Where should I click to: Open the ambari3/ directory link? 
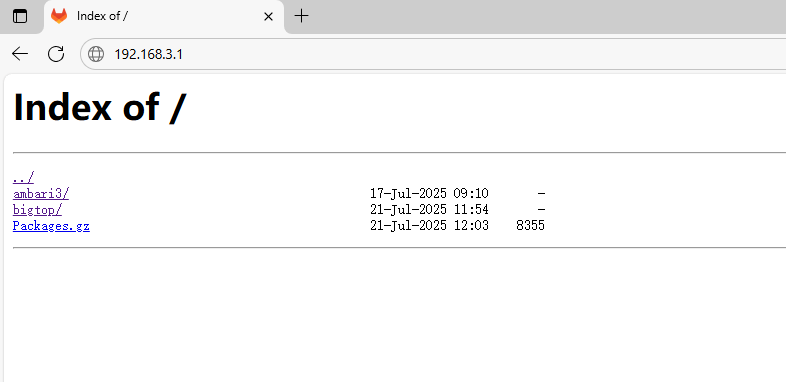(41, 193)
